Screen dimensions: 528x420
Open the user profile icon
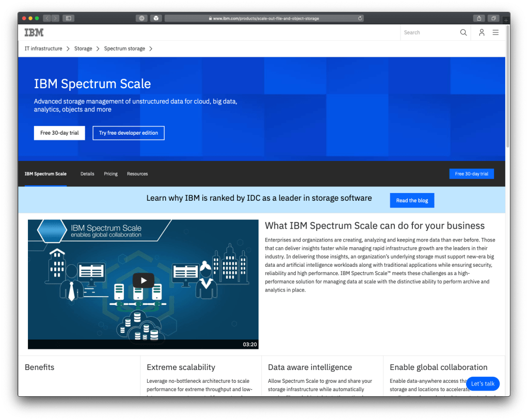click(481, 33)
